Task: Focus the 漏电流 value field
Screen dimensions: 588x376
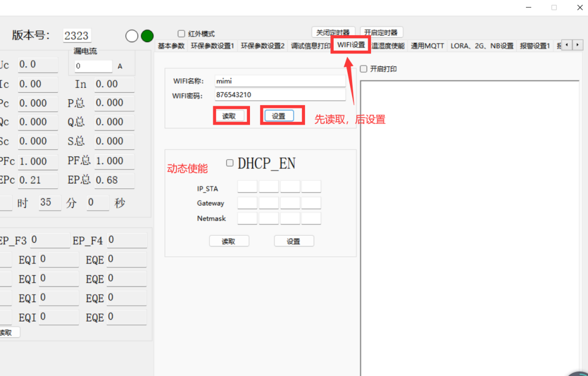Action: [x=93, y=66]
